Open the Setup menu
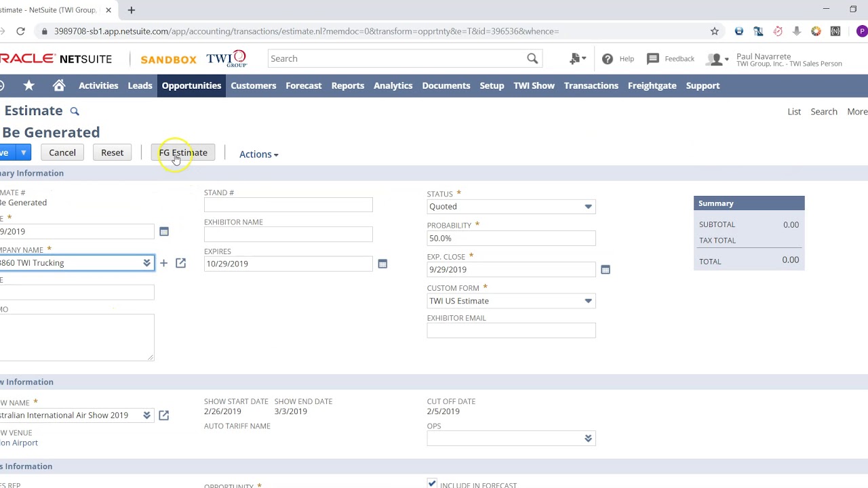Image resolution: width=868 pixels, height=488 pixels. [x=492, y=85]
